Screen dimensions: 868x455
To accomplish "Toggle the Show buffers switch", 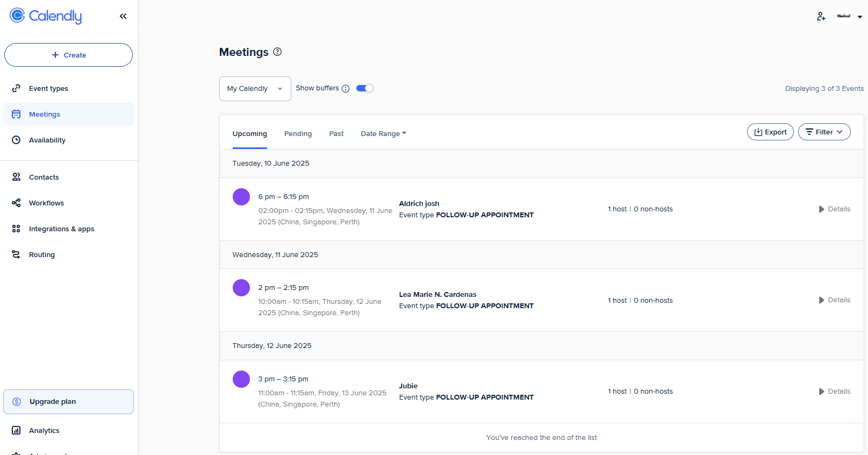I will 365,88.
